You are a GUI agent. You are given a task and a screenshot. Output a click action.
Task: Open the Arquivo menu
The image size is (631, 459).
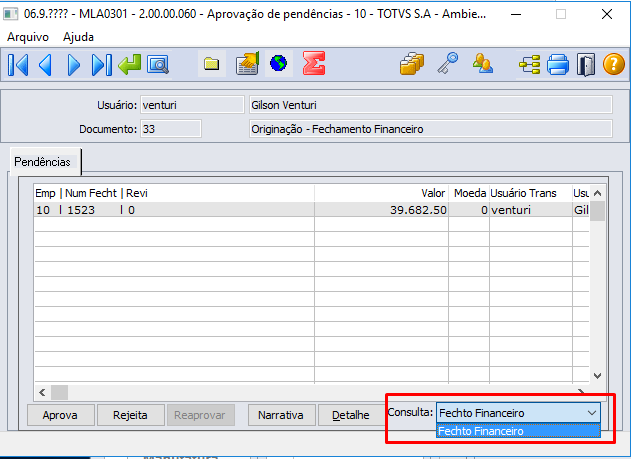[28, 37]
